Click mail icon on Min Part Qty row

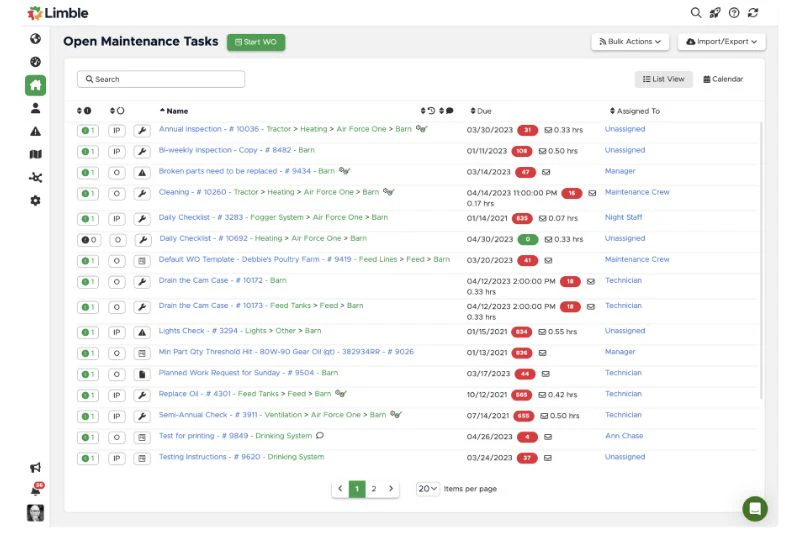click(542, 353)
